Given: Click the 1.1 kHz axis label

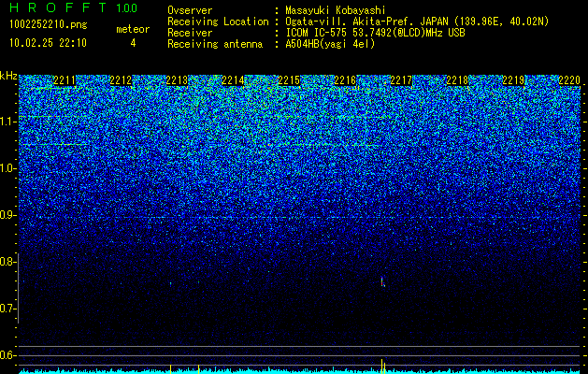Looking at the screenshot, I should point(7,122).
